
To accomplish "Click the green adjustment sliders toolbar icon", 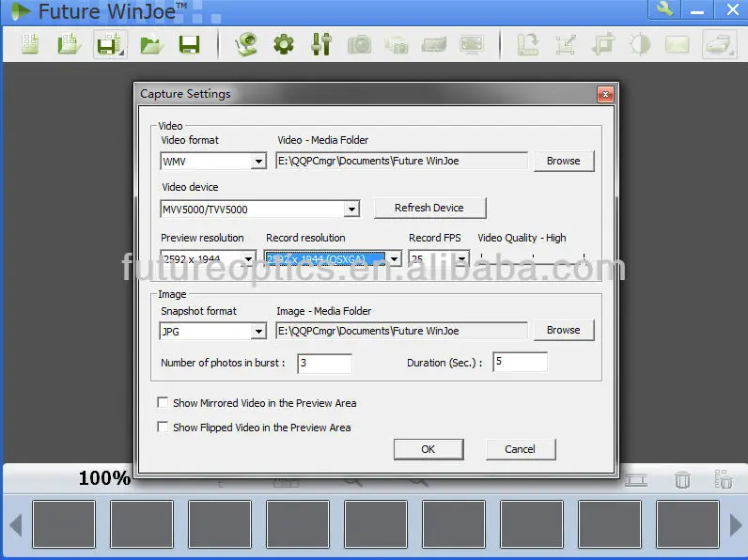I will pyautogui.click(x=321, y=44).
